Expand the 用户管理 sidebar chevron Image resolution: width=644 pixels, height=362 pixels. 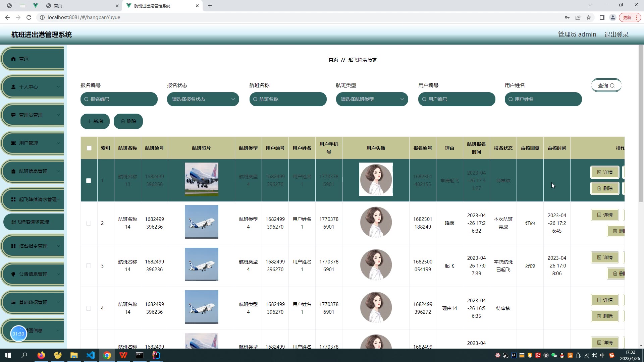pyautogui.click(x=58, y=143)
